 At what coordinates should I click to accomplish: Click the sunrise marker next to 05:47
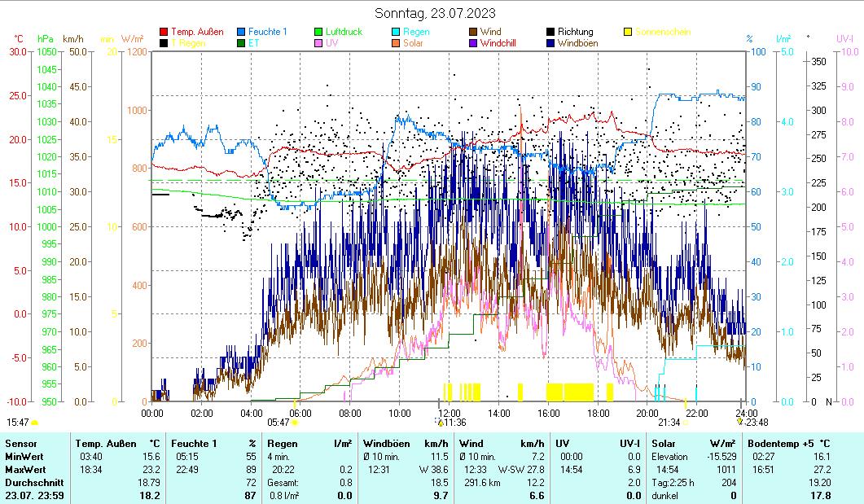click(295, 423)
